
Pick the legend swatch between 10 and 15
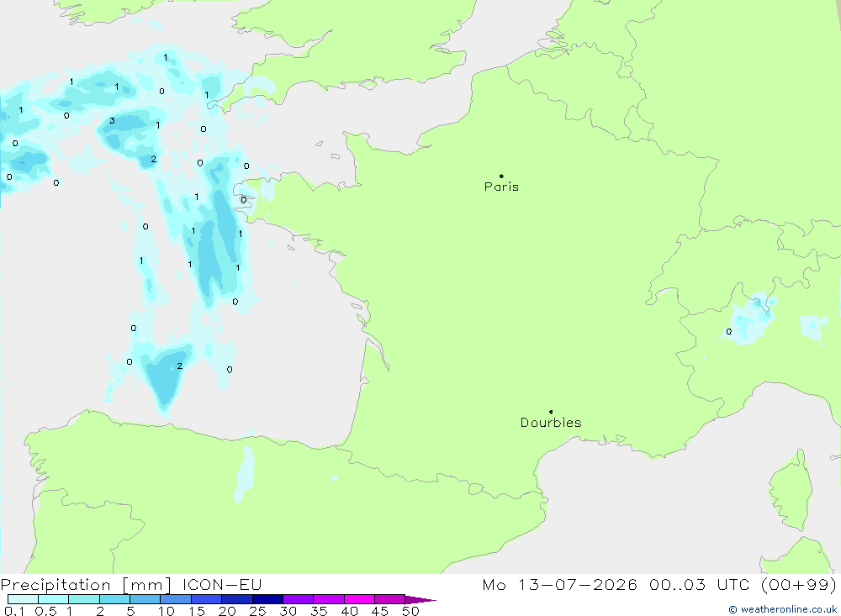176,599
